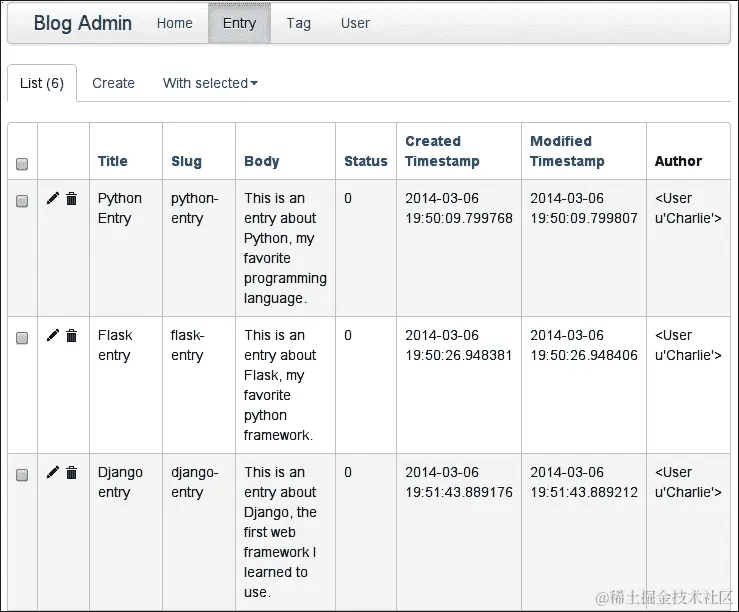The height and width of the screenshot is (612, 739).
Task: Tick the Django entry row checkbox
Action: pyautogui.click(x=22, y=475)
